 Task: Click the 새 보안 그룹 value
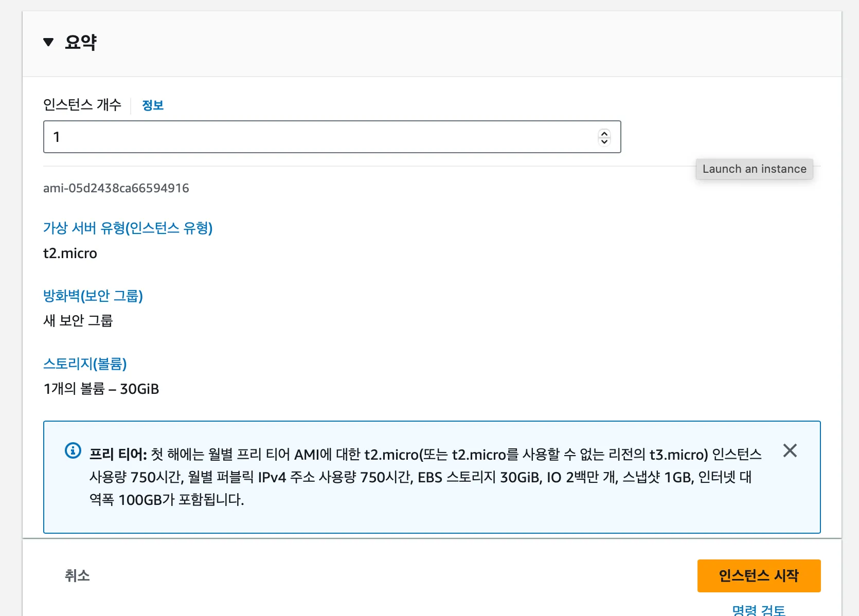pos(78,320)
